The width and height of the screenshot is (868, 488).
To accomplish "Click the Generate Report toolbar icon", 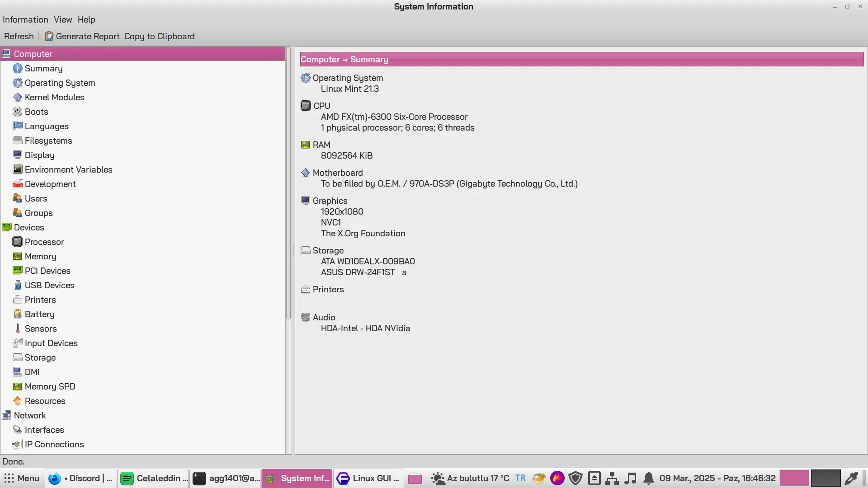I will [49, 36].
